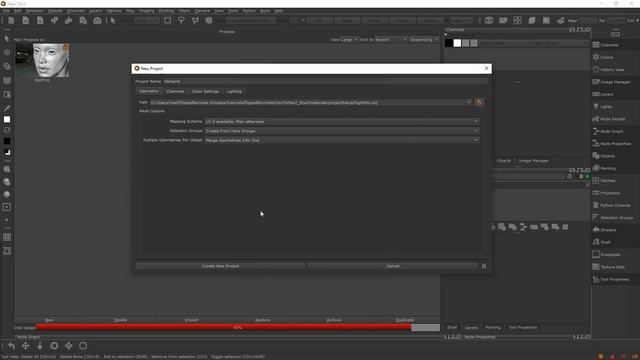Click the Import project button
Viewport: 640px width, 360px height.
[191, 320]
